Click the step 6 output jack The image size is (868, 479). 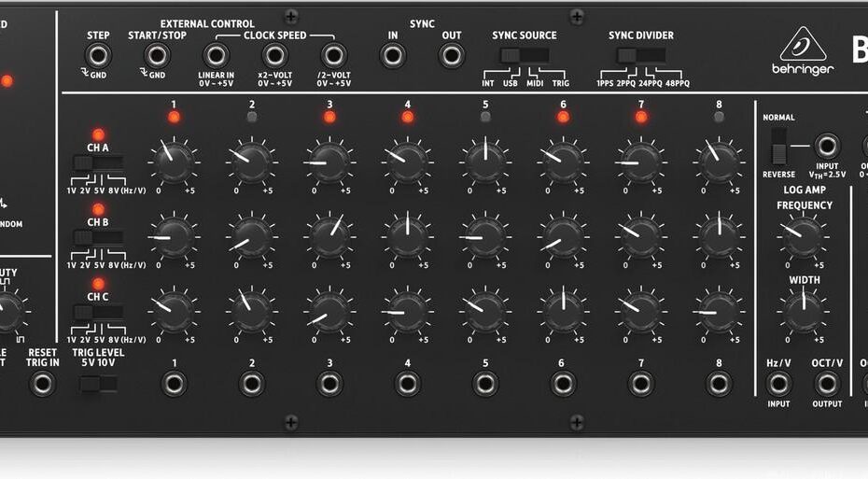(x=563, y=383)
